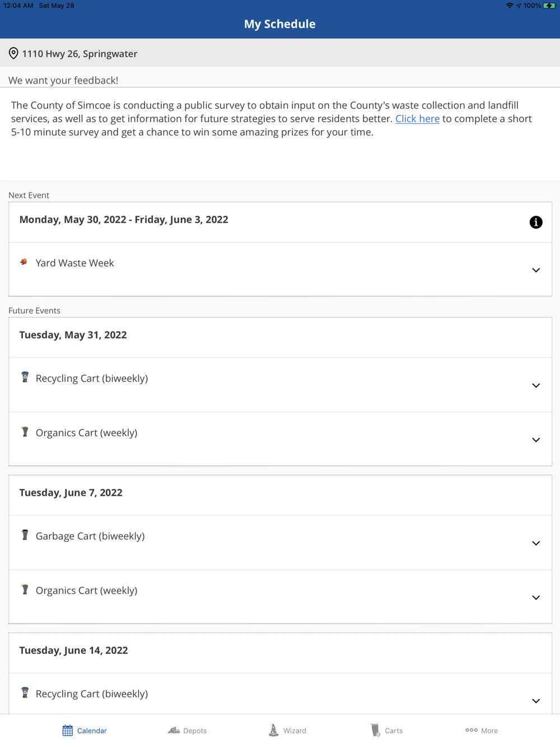This screenshot has width=560, height=747.
Task: Switch to the Carts tab
Action: pos(386,730)
